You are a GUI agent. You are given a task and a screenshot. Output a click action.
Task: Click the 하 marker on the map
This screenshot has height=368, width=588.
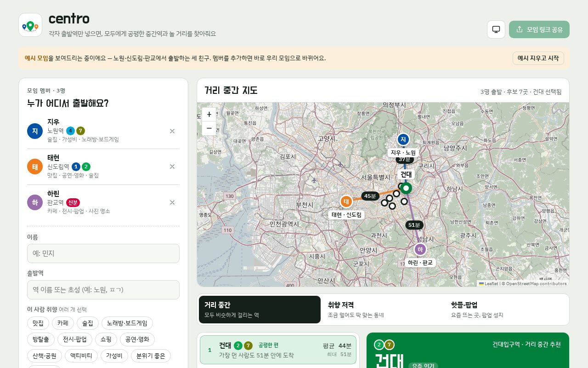click(420, 249)
